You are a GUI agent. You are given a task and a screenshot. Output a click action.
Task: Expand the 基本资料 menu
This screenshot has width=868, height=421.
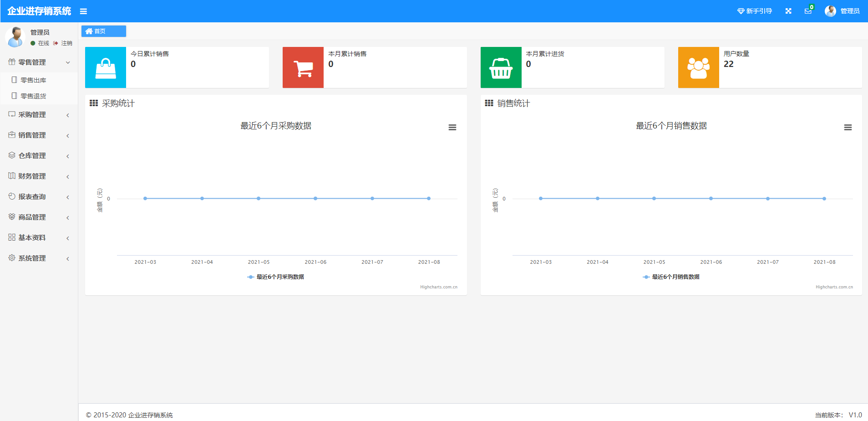[39, 238]
